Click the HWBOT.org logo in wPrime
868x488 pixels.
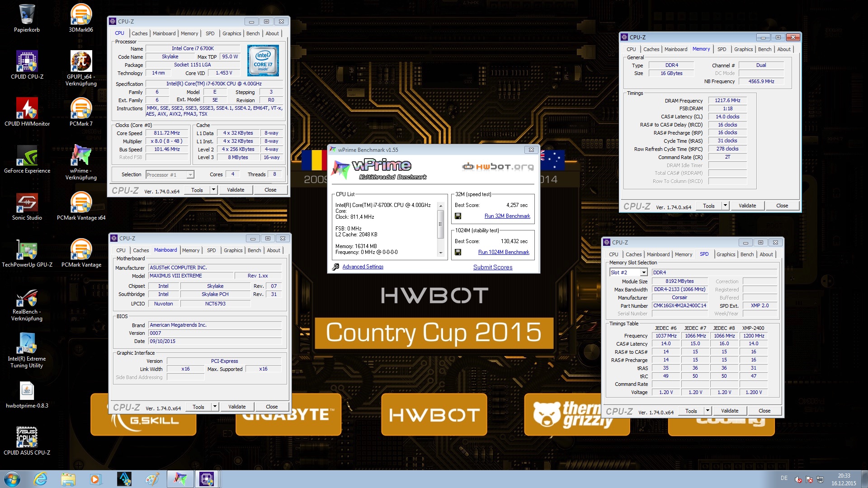pyautogui.click(x=498, y=167)
